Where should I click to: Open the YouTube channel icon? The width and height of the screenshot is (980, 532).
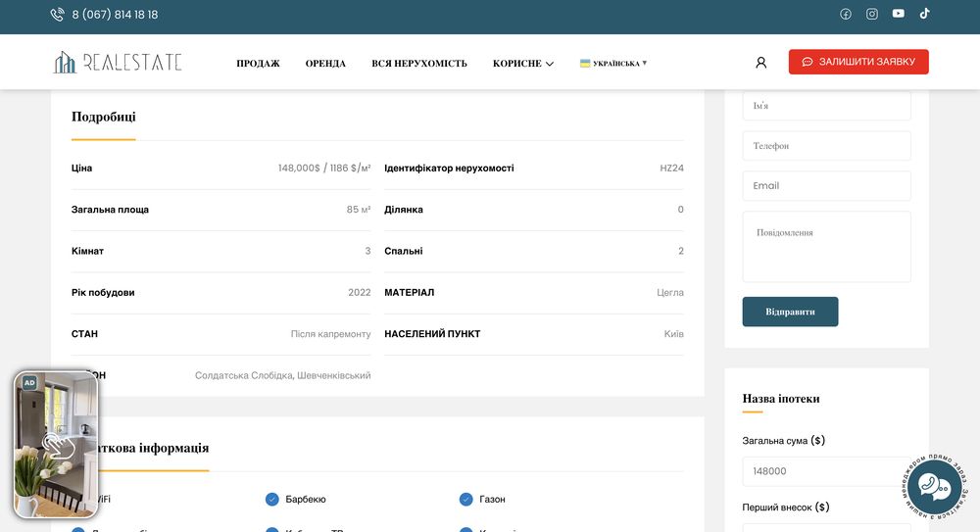click(899, 14)
